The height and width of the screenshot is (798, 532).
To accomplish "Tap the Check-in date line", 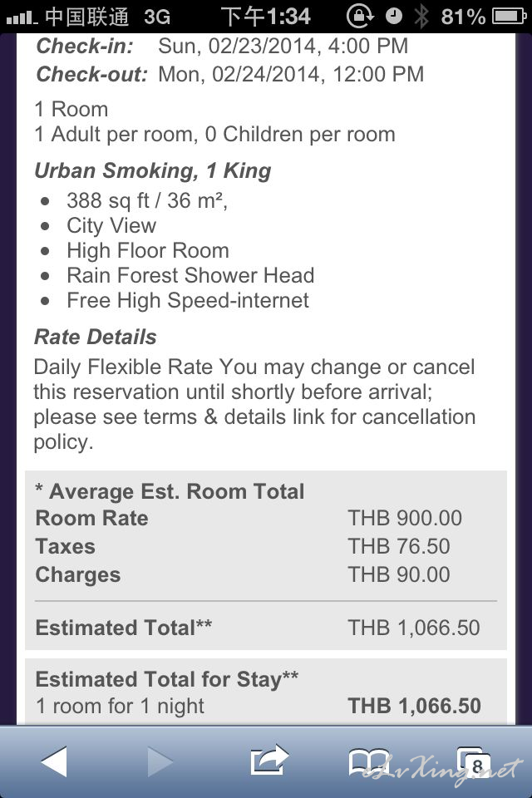I will (222, 46).
